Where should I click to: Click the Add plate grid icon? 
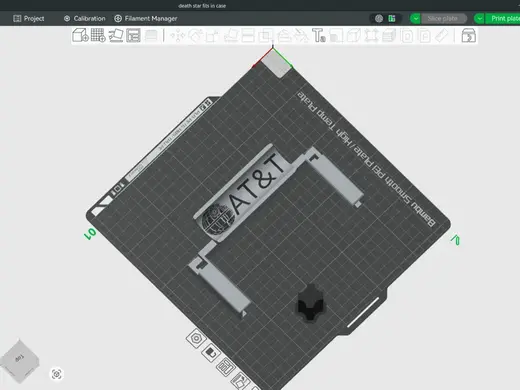tap(98, 35)
